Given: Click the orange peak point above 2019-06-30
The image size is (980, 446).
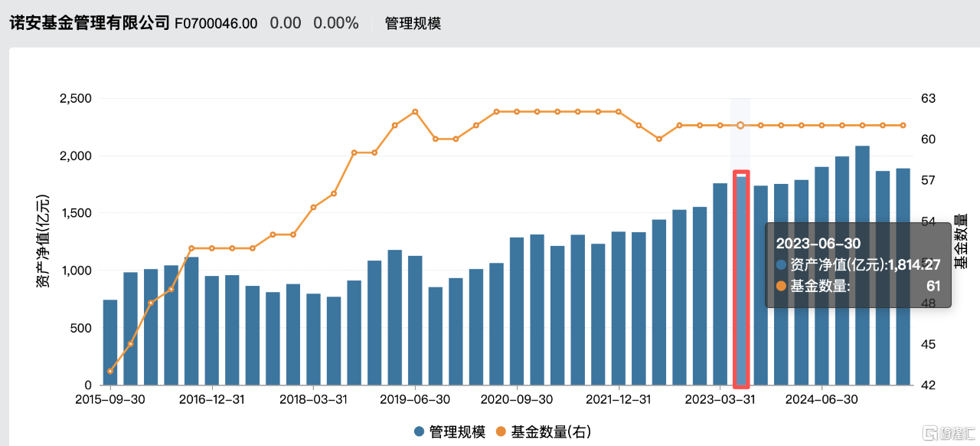Looking at the screenshot, I should click(x=415, y=112).
